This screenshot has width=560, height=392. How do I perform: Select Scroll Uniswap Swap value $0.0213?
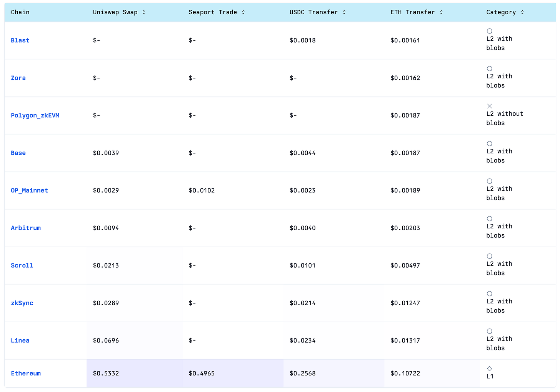pos(106,265)
